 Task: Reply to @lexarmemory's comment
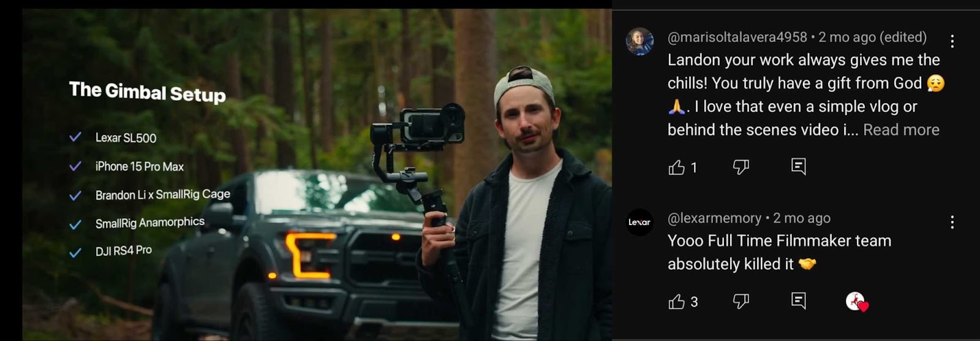click(799, 301)
